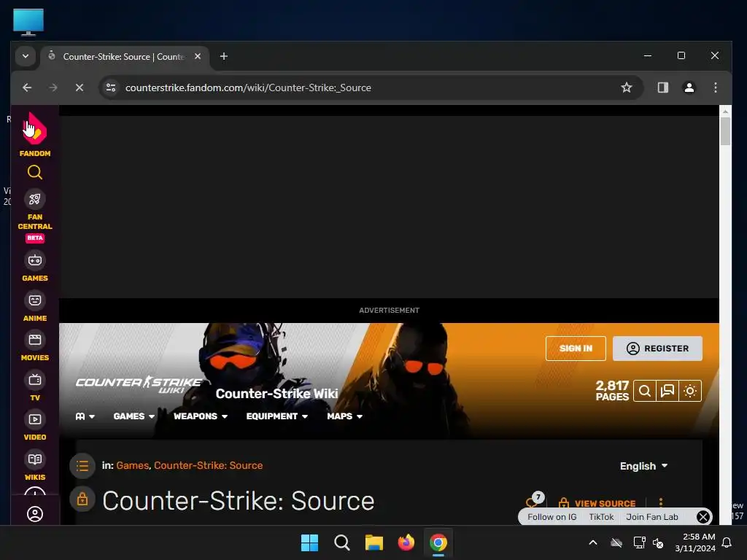
Task: Search the wiki using magnifier beside page count
Action: 645,391
